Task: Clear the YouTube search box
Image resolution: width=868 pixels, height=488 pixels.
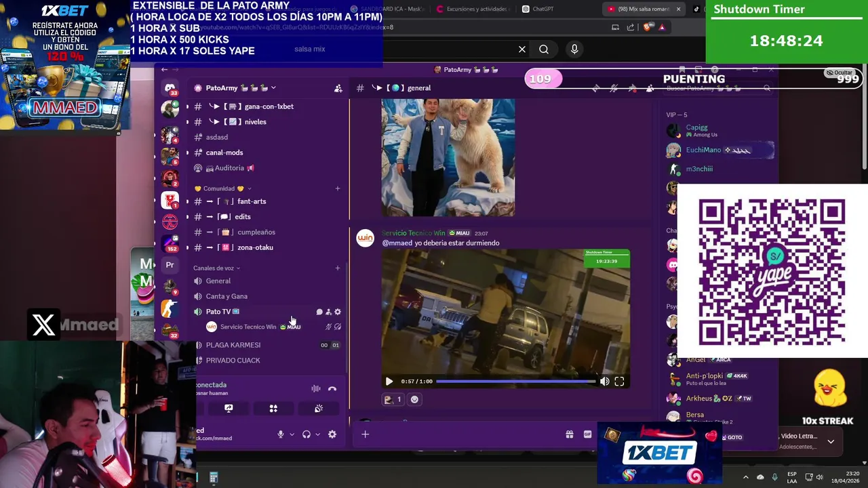Action: coord(522,49)
